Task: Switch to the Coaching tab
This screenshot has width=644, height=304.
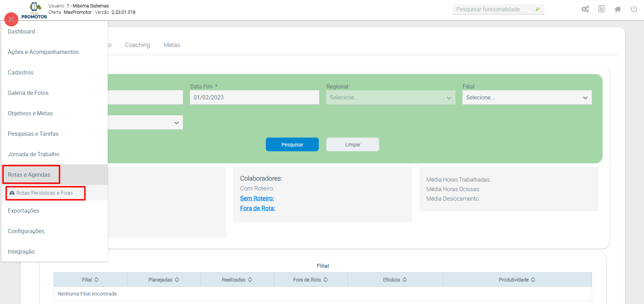Action: point(137,45)
